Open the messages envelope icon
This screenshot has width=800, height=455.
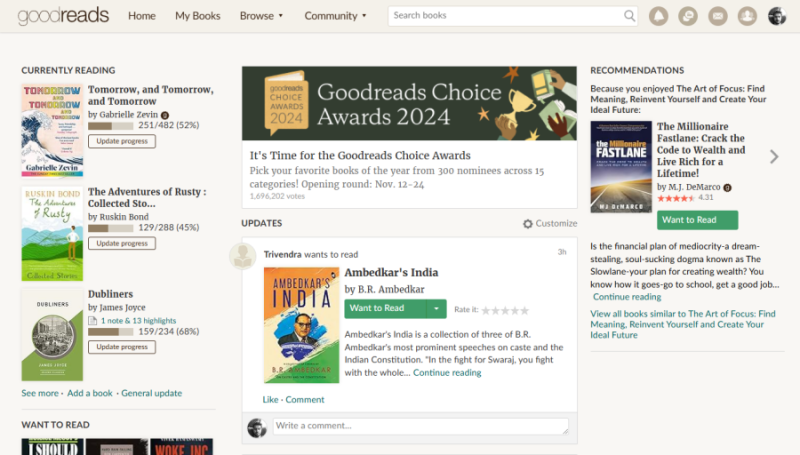[x=717, y=16]
